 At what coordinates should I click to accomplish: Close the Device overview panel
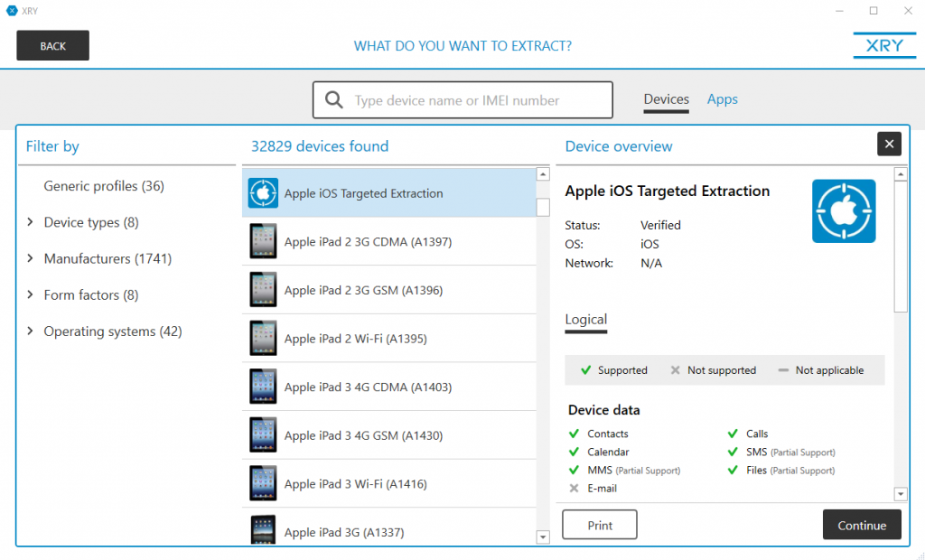click(889, 144)
